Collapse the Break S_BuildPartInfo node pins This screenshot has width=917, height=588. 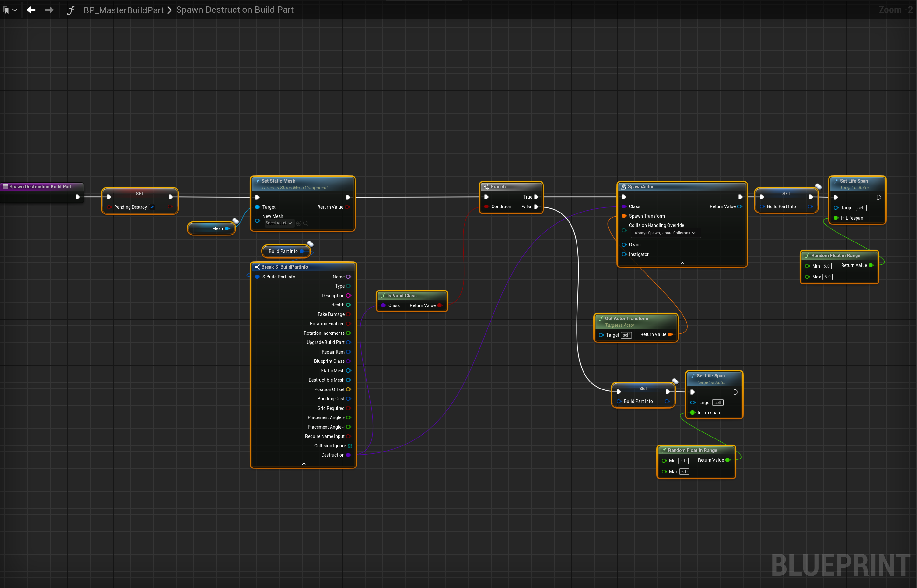click(304, 464)
